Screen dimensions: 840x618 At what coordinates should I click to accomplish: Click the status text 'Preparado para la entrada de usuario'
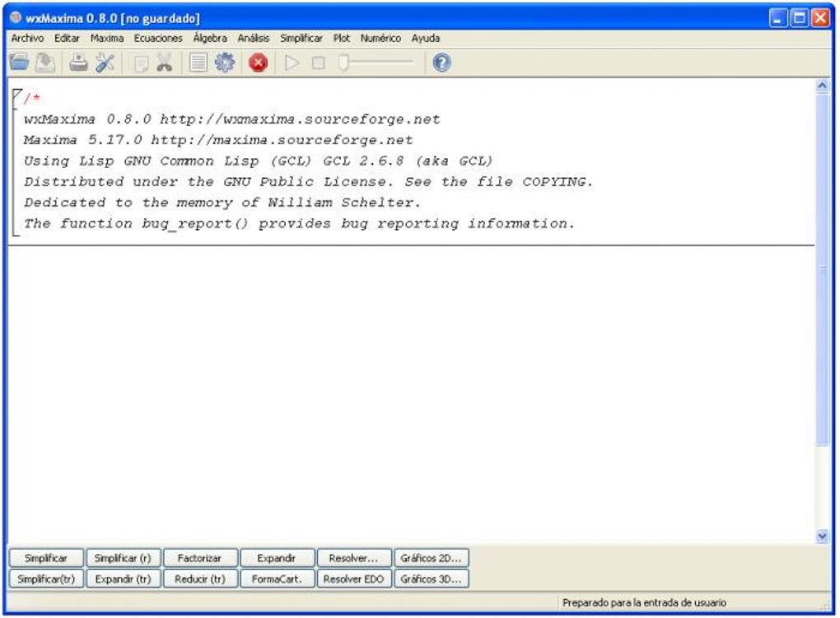click(x=645, y=603)
